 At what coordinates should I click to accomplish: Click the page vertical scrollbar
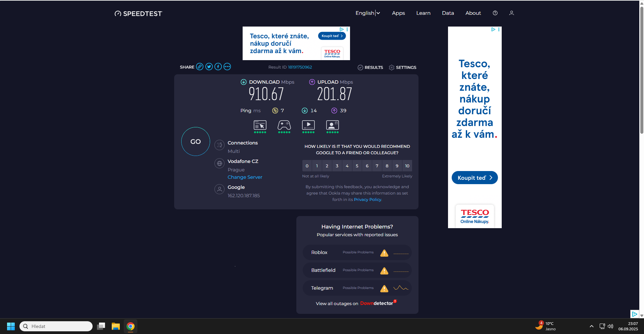point(642,71)
